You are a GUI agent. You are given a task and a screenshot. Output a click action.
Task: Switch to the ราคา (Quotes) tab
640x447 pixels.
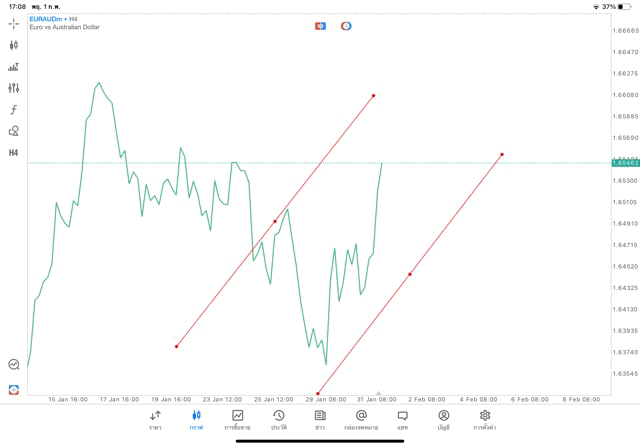click(155, 419)
